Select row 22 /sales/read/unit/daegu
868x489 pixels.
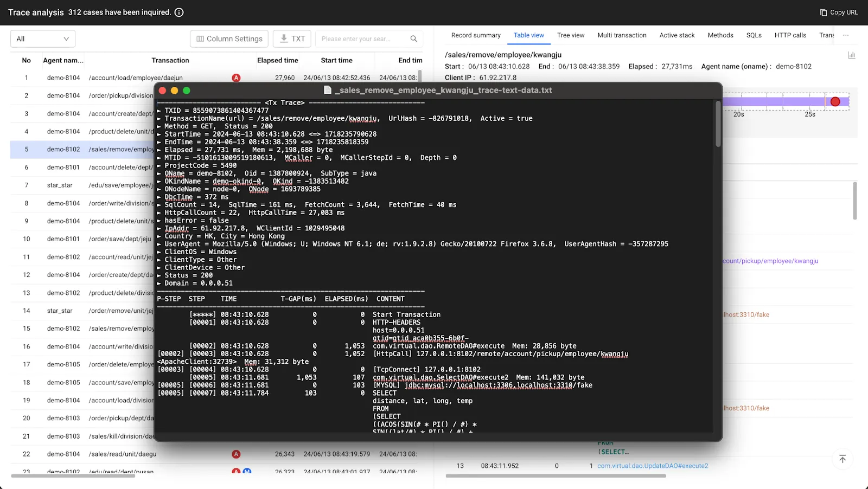pyautogui.click(x=216, y=454)
